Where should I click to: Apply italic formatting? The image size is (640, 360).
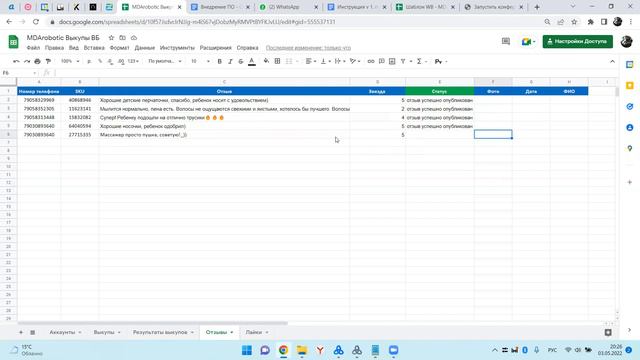230,61
